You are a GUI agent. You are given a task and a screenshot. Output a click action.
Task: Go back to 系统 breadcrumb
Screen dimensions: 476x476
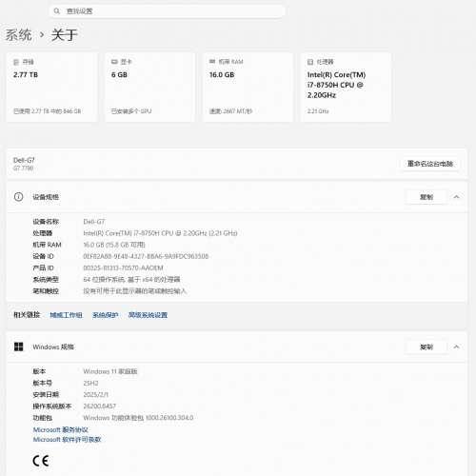point(19,35)
